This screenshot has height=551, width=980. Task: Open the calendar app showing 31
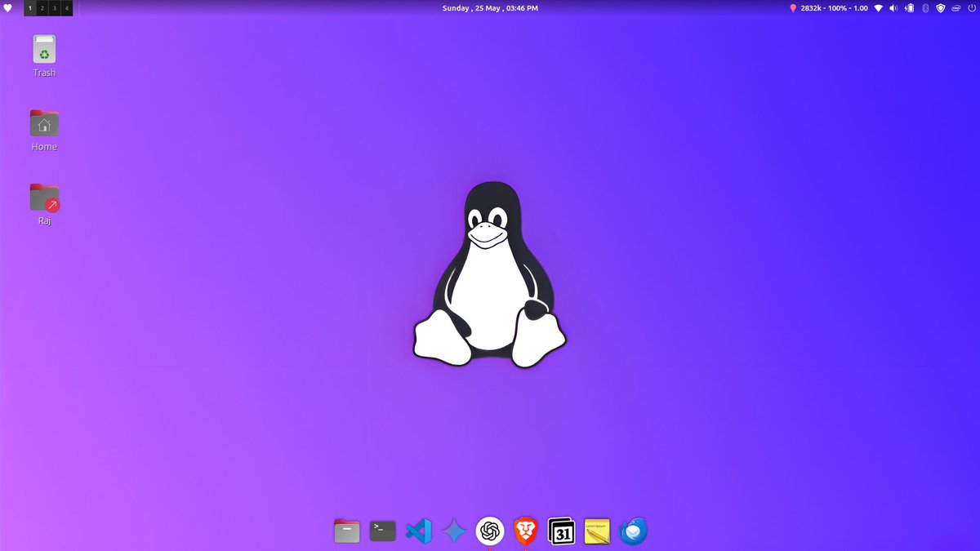(562, 531)
